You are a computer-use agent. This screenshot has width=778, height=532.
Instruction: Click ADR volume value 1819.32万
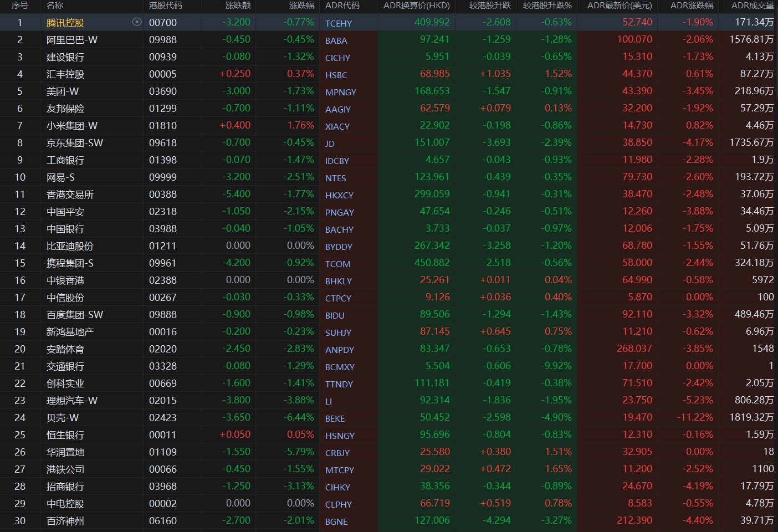click(752, 417)
